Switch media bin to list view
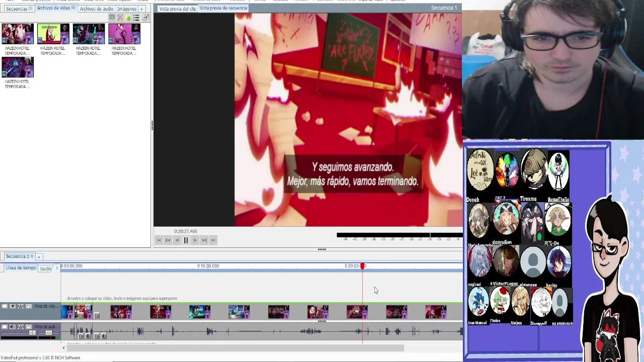The width and height of the screenshot is (644, 362). [136, 18]
